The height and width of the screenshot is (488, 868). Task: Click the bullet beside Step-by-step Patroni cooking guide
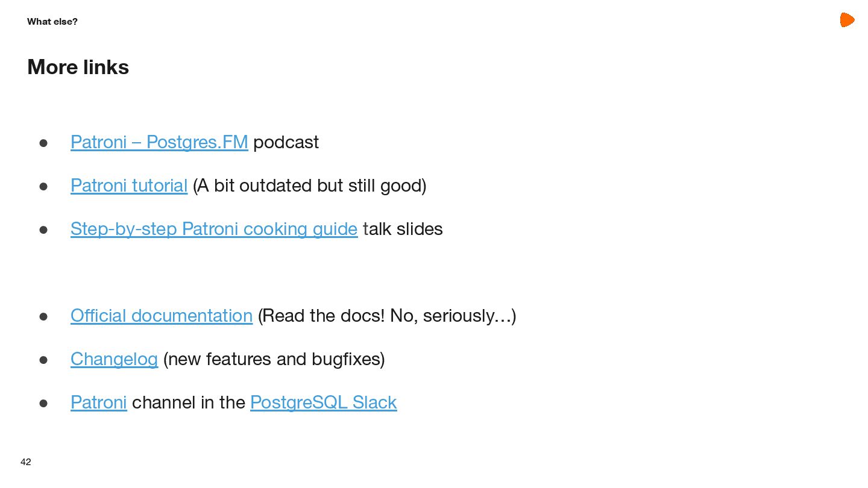point(43,230)
